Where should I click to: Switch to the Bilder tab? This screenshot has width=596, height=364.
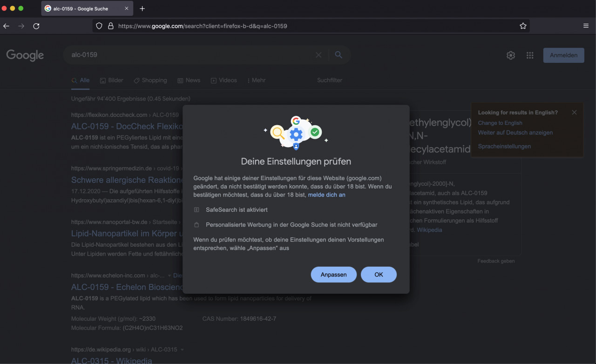112,80
